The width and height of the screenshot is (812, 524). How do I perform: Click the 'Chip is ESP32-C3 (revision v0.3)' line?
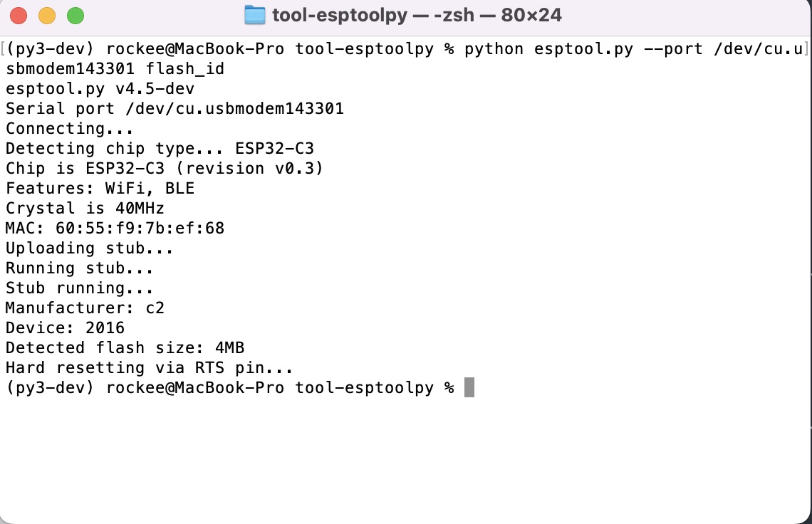coord(164,168)
